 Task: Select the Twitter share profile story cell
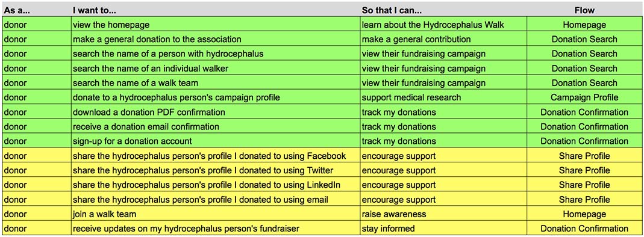click(216, 171)
